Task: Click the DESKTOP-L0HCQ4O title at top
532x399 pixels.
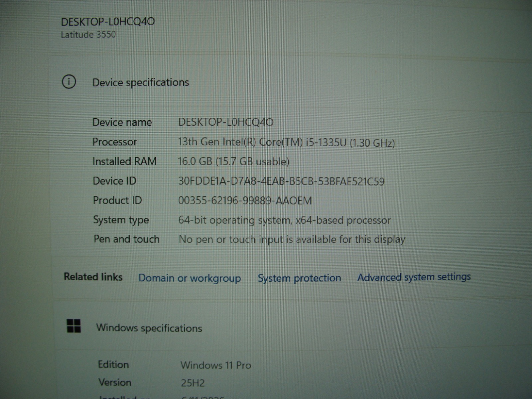Action: click(x=108, y=22)
